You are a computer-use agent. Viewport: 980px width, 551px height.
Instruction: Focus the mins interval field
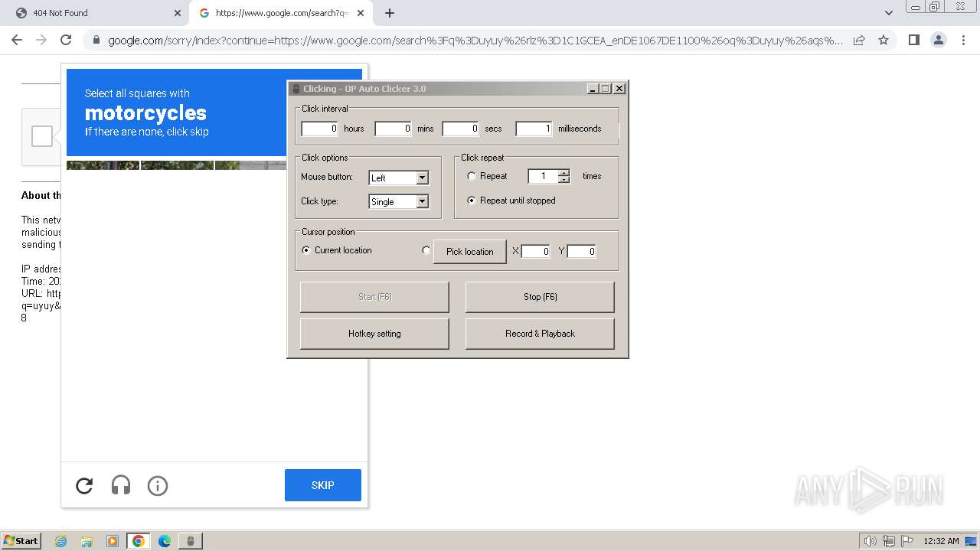393,129
